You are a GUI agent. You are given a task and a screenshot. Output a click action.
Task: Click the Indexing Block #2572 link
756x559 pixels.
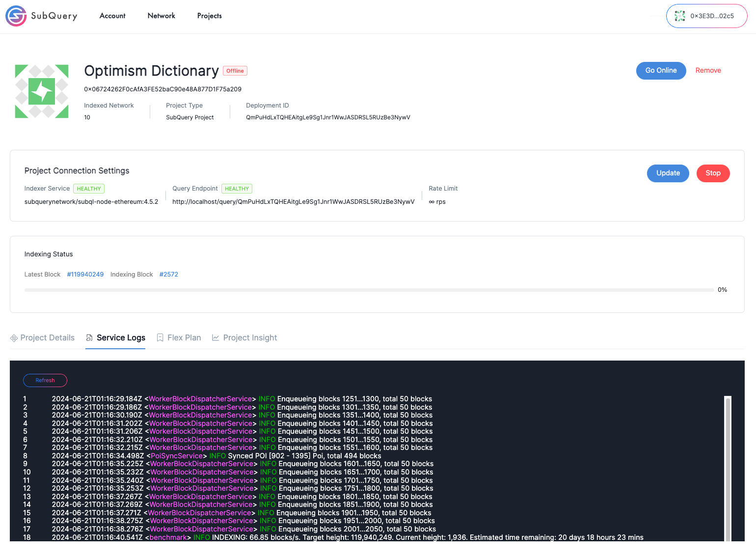[x=169, y=275]
